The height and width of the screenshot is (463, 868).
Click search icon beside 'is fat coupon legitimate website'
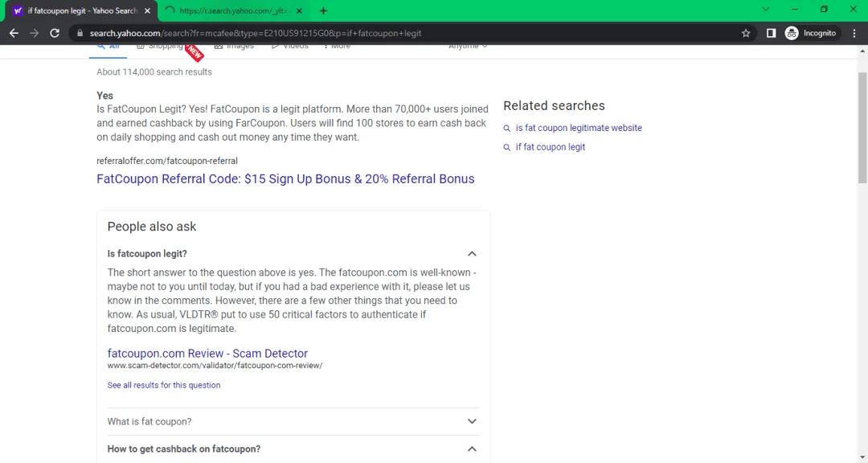(x=506, y=129)
